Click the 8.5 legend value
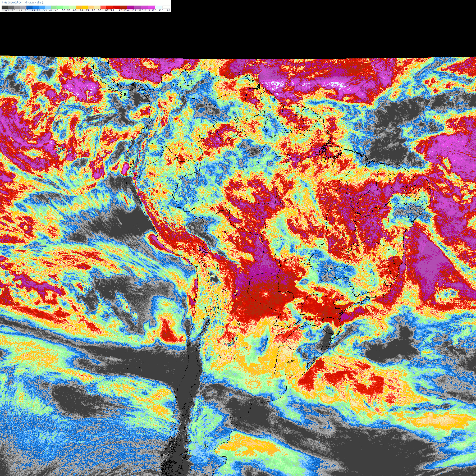The height and width of the screenshot is (476, 476). click(x=107, y=10)
